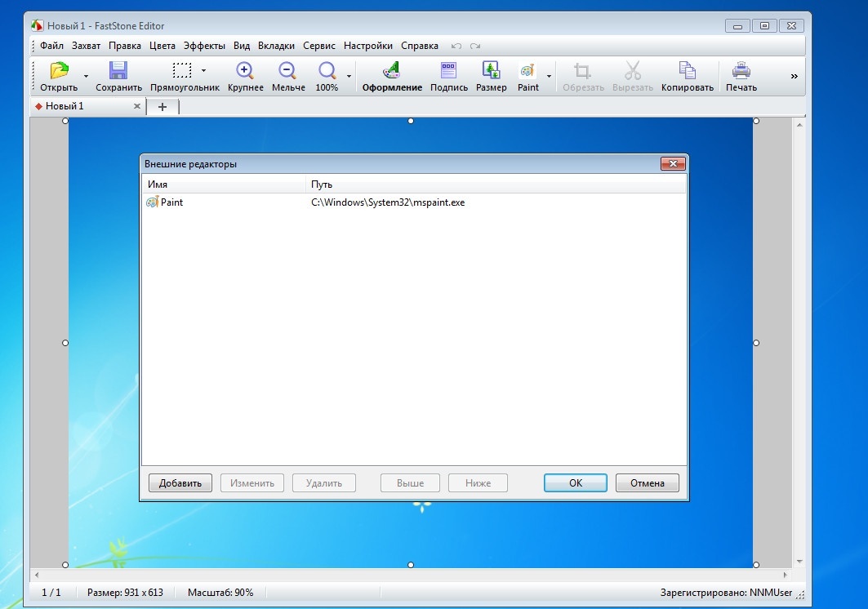Confirm with the OK button
The width and height of the screenshot is (868, 609).
[x=575, y=482]
